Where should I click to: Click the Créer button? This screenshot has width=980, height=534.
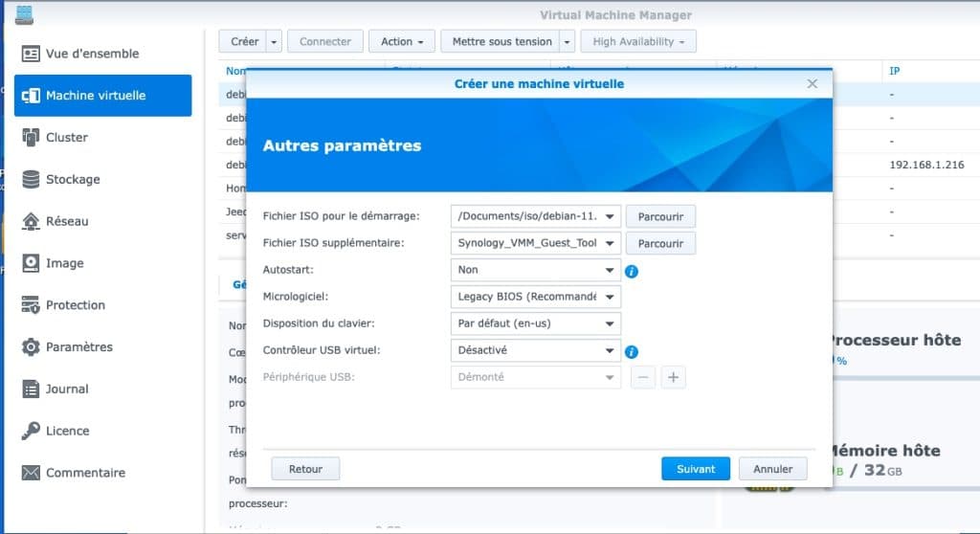[x=243, y=42]
